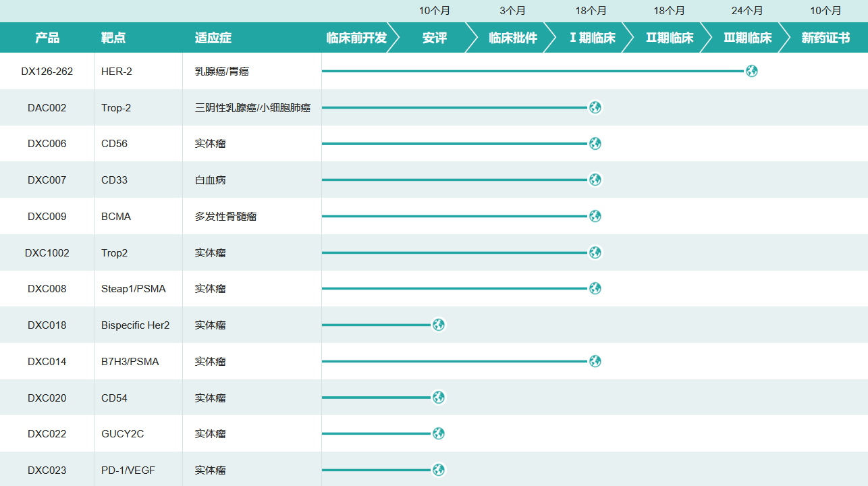Click the globe marker on DXC023 pipeline
This screenshot has width=868, height=486.
point(439,470)
